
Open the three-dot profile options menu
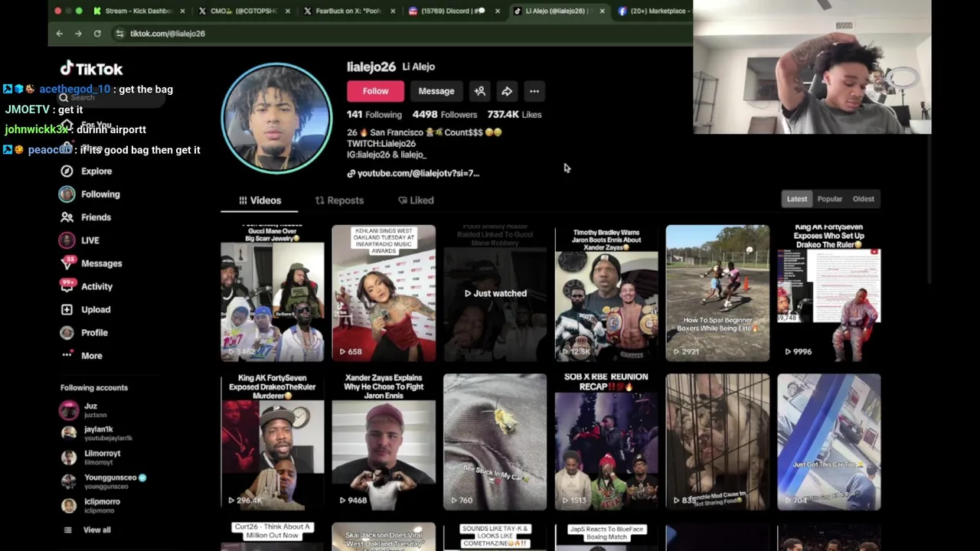534,91
